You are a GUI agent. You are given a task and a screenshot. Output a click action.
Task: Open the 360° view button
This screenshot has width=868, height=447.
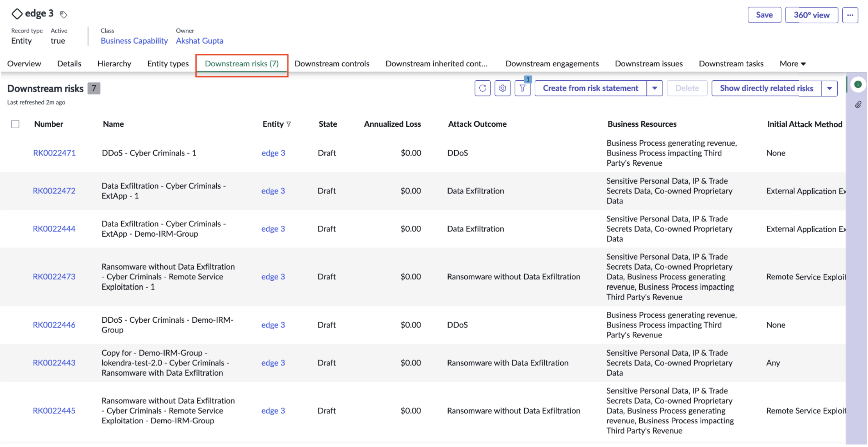point(812,15)
